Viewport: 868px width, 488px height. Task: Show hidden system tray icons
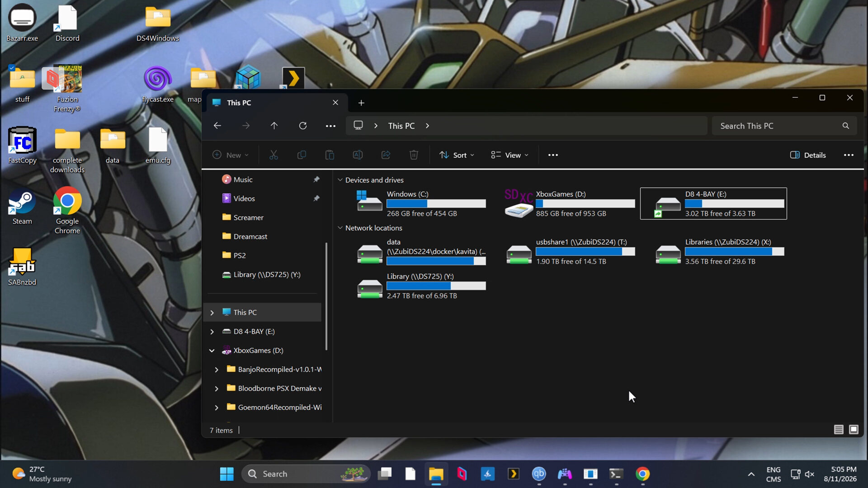(751, 474)
